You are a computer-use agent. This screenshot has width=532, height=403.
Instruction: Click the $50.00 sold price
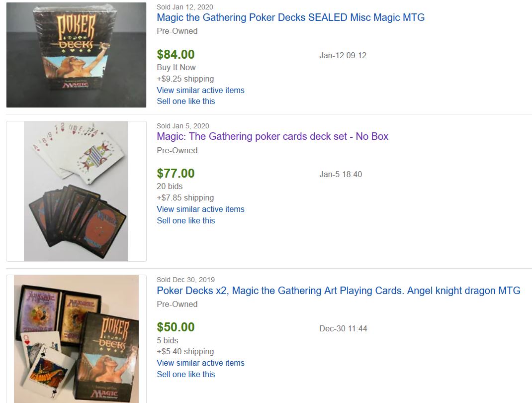click(x=176, y=327)
